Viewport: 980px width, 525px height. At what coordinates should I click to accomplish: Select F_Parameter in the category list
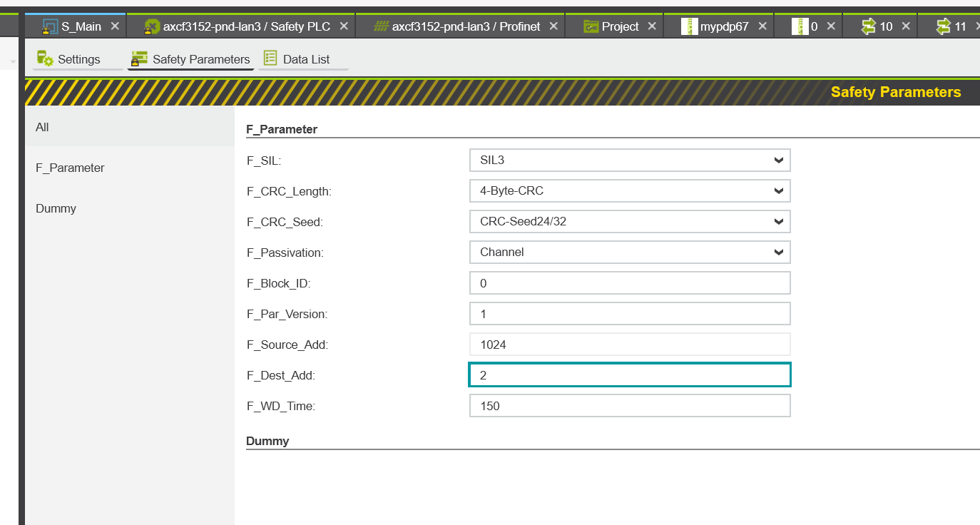[130, 168]
